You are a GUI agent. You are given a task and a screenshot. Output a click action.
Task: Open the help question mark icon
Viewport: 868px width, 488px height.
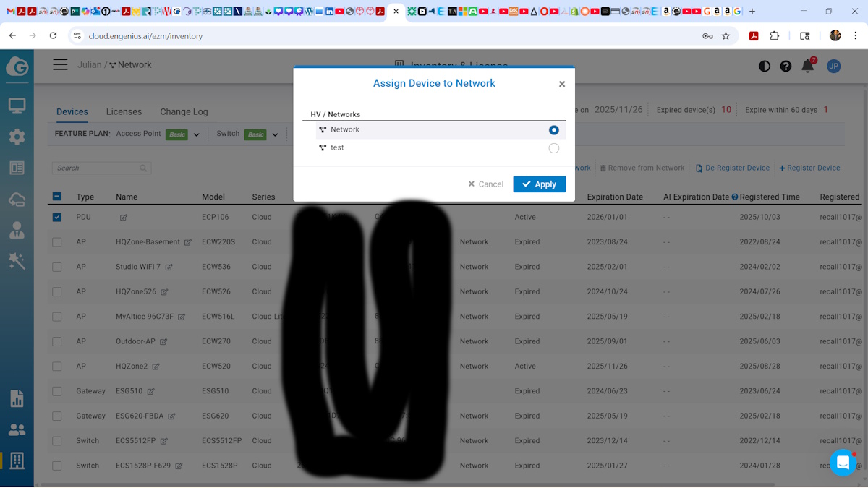[786, 66]
